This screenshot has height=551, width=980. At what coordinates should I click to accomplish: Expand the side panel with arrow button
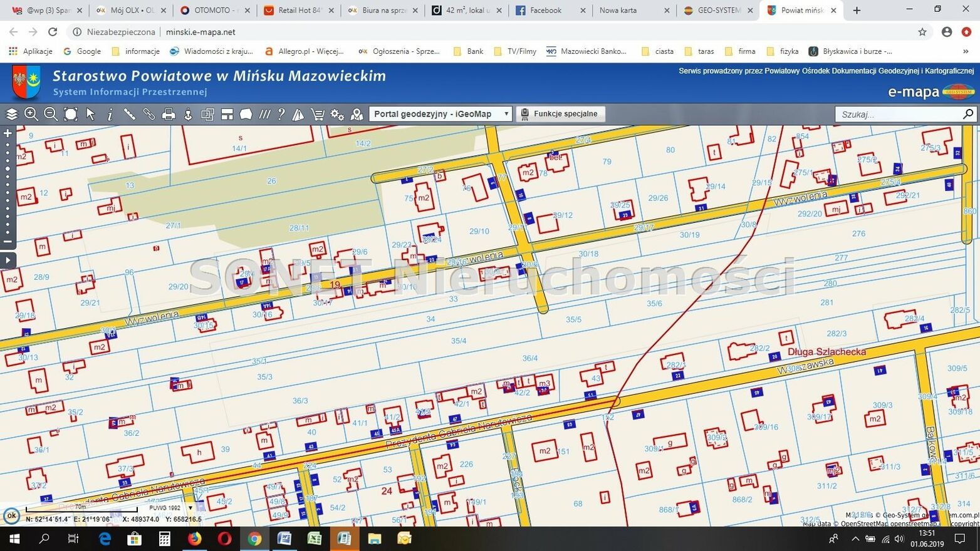point(8,260)
